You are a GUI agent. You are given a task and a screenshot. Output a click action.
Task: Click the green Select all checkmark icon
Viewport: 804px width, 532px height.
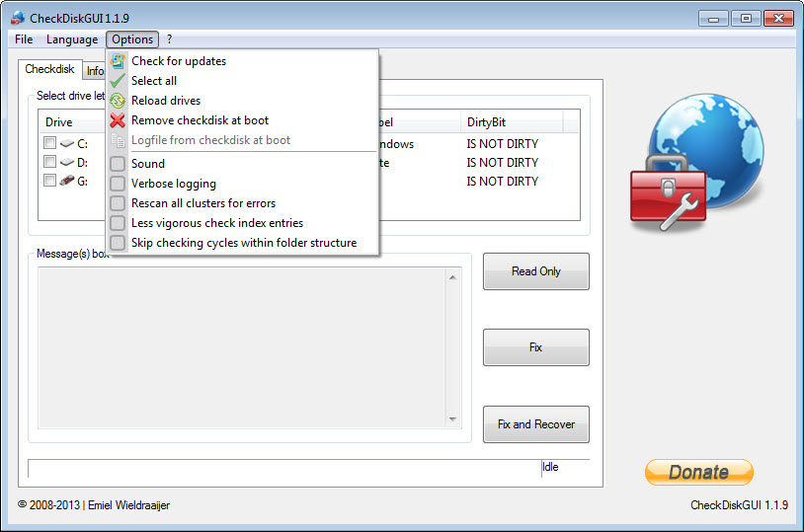(118, 81)
